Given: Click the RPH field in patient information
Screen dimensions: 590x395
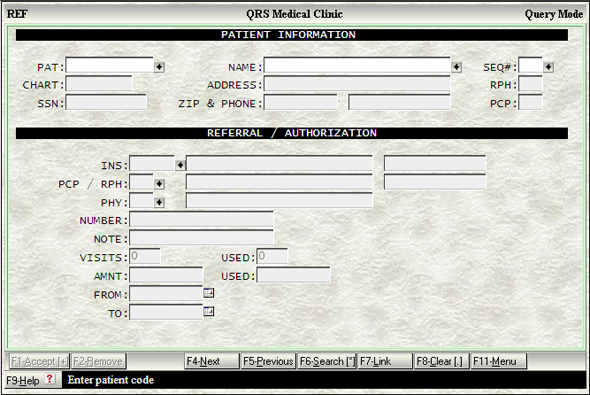Looking at the screenshot, I should tap(530, 84).
